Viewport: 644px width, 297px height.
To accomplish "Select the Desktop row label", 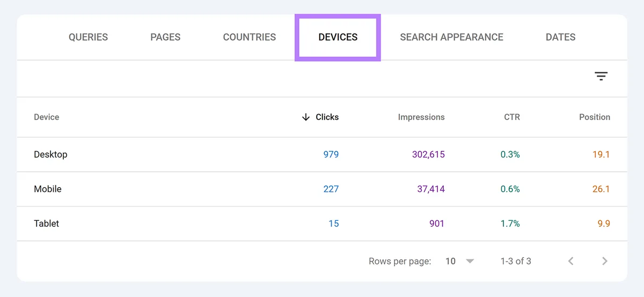I will tap(50, 154).
